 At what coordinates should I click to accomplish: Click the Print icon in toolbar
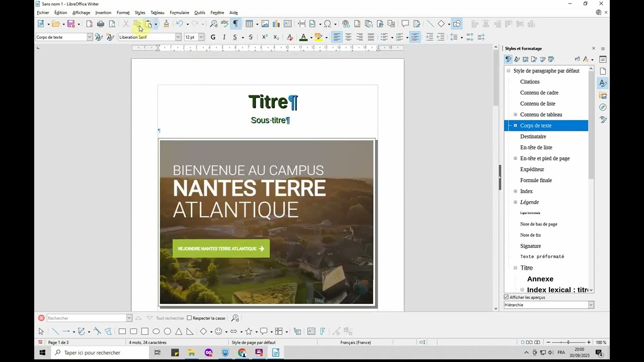pos(101,24)
